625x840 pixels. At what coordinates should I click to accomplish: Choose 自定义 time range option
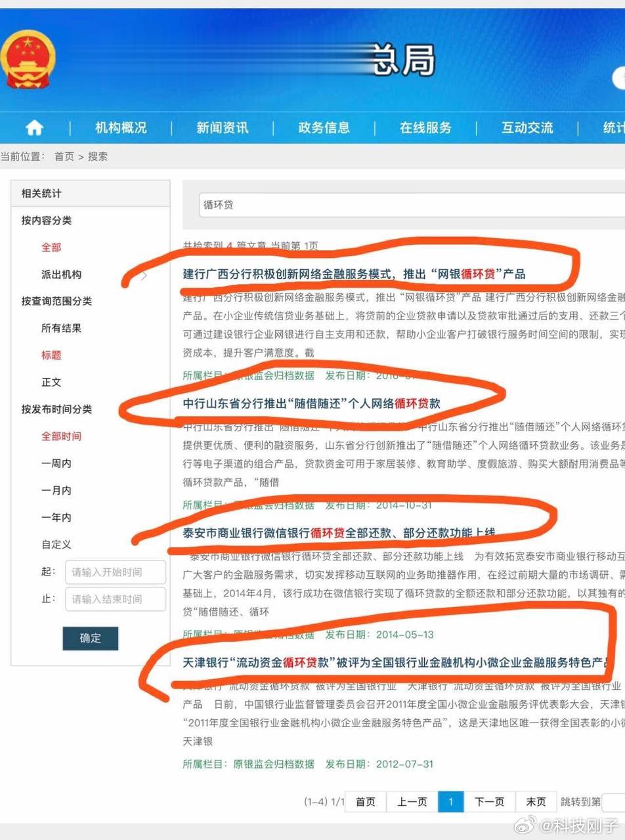[x=56, y=544]
